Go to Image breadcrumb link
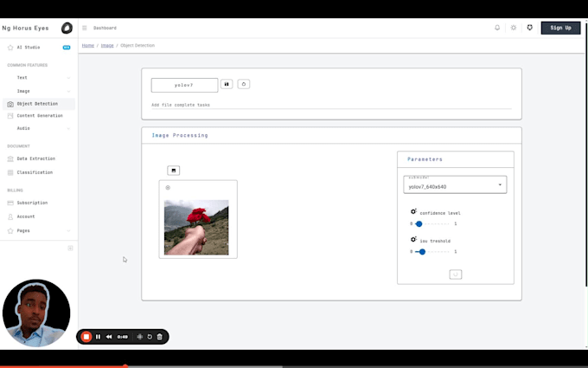The image size is (588, 368). (x=107, y=45)
